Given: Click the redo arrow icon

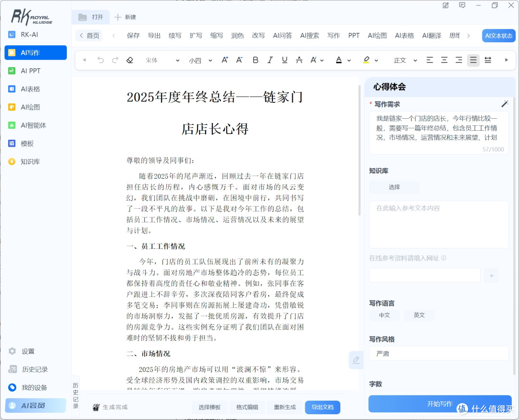Looking at the screenshot, I should point(115,60).
